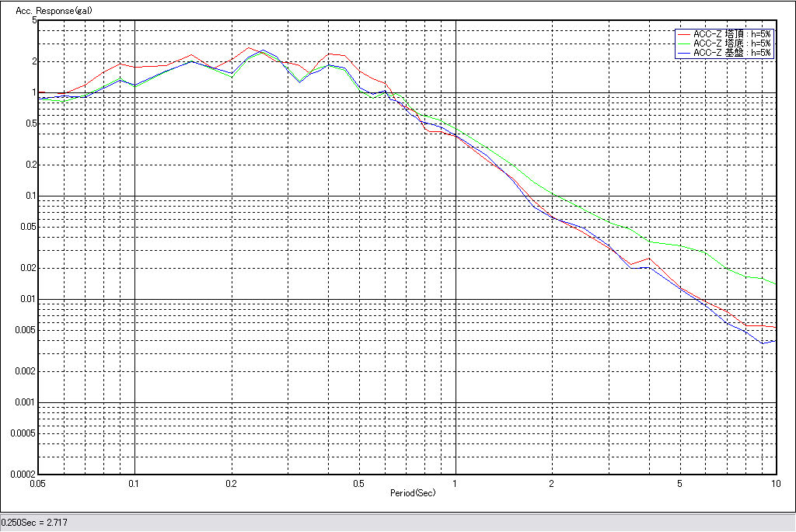Select the ACC-Z 塔底 h=5% legend entry

[x=731, y=43]
